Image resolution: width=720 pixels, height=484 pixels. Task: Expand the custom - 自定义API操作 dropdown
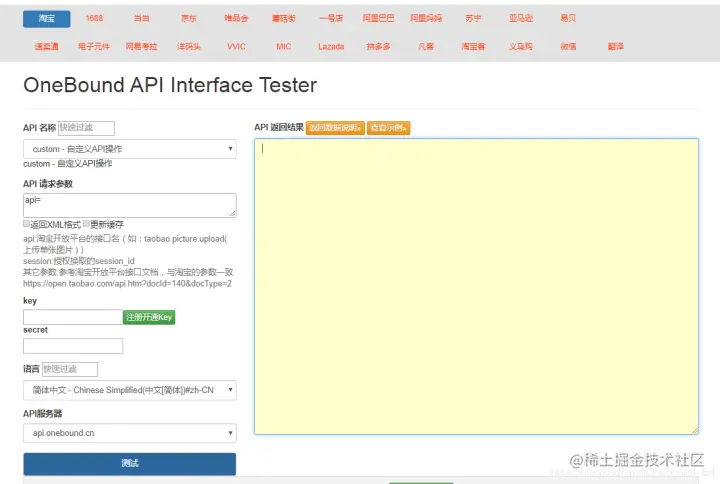pyautogui.click(x=129, y=149)
